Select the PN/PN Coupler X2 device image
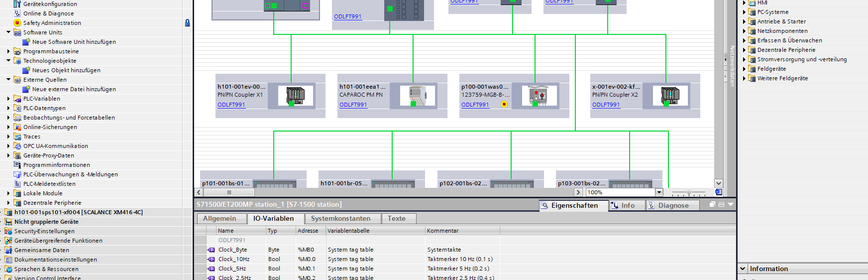 (670, 96)
